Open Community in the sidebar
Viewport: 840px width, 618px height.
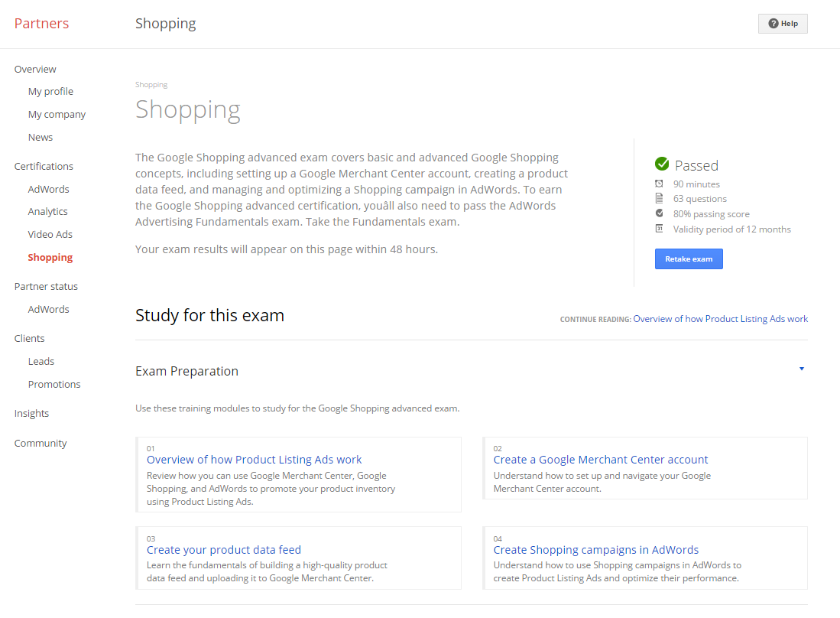tap(41, 444)
